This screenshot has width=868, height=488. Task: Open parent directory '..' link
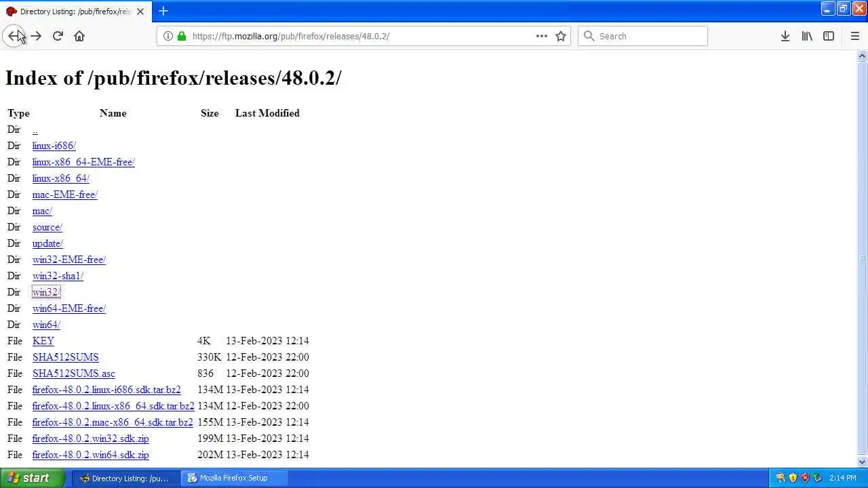click(x=35, y=129)
